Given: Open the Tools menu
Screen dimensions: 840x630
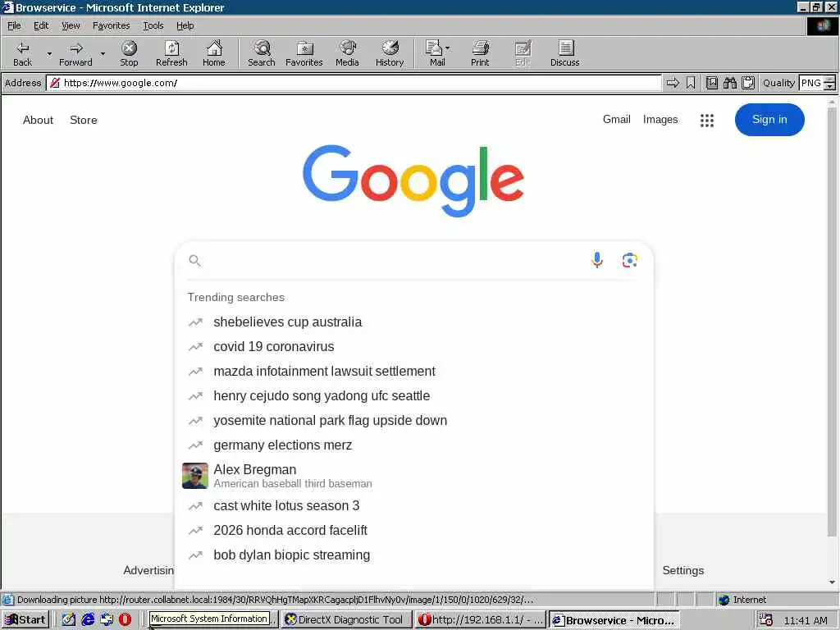Looking at the screenshot, I should (153, 25).
